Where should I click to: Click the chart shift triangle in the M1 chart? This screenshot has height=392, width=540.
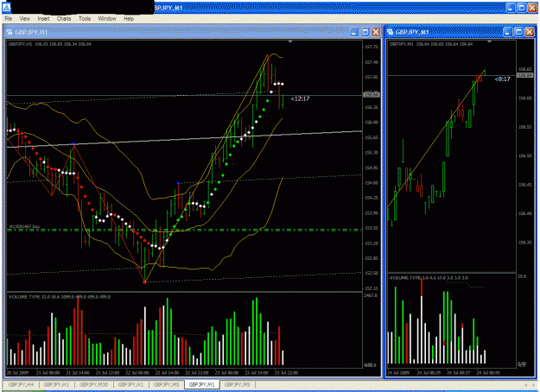pos(489,41)
